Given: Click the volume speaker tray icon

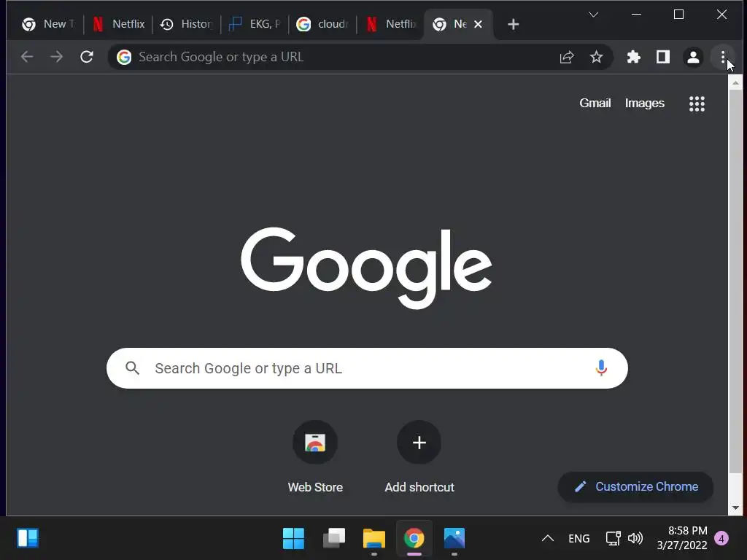Looking at the screenshot, I should point(635,539).
